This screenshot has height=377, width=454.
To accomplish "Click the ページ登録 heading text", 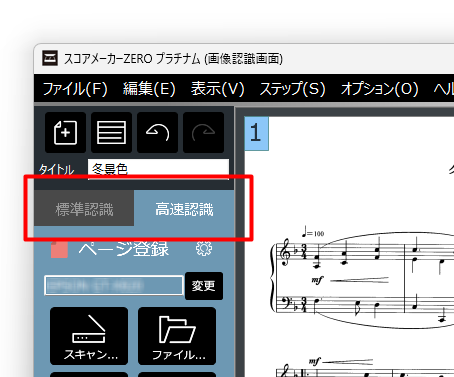I will (124, 249).
